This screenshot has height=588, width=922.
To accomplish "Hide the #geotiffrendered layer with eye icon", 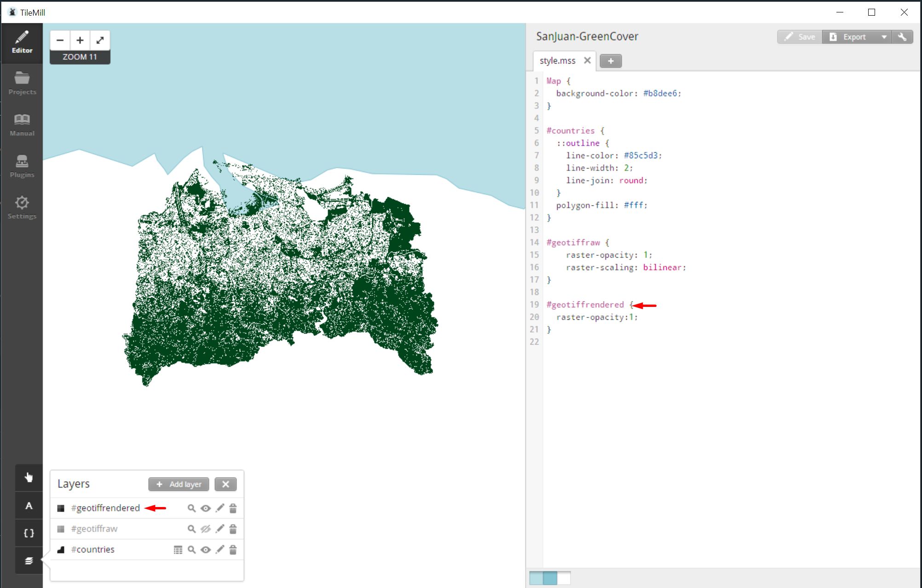I will (x=206, y=508).
